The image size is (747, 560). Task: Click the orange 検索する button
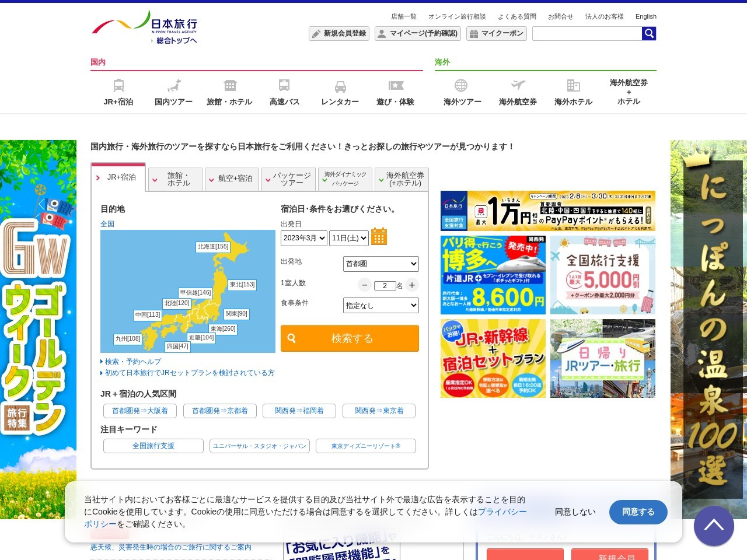pyautogui.click(x=350, y=338)
